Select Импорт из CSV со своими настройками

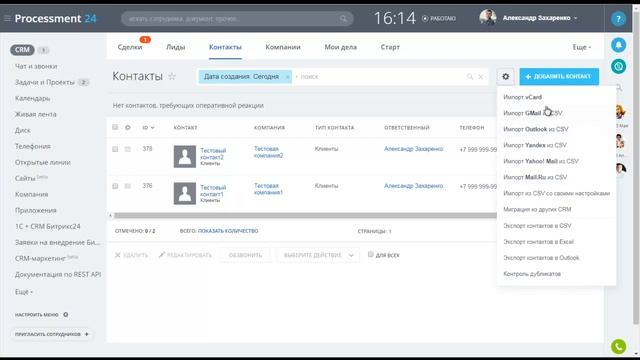point(556,193)
